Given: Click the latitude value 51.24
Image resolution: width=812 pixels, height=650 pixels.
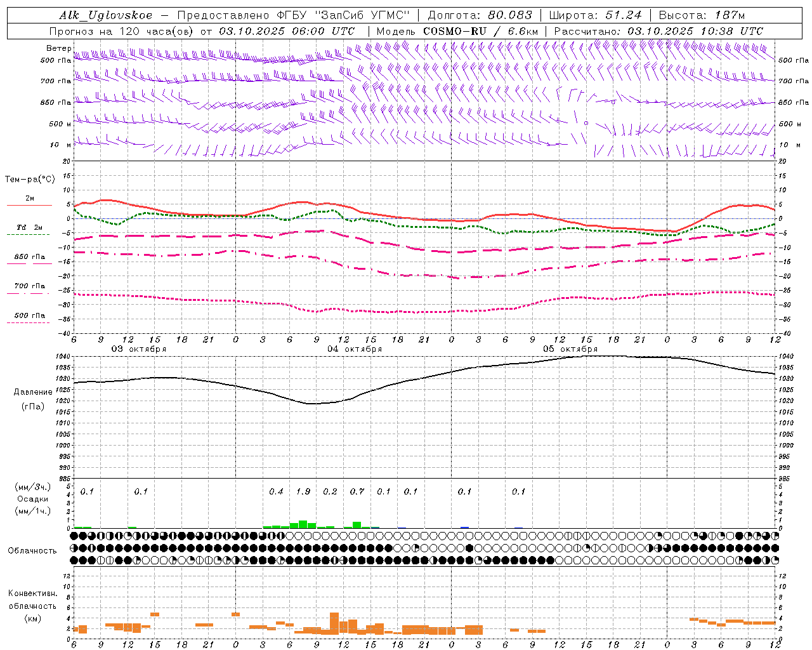Looking at the screenshot, I should 623,15.
